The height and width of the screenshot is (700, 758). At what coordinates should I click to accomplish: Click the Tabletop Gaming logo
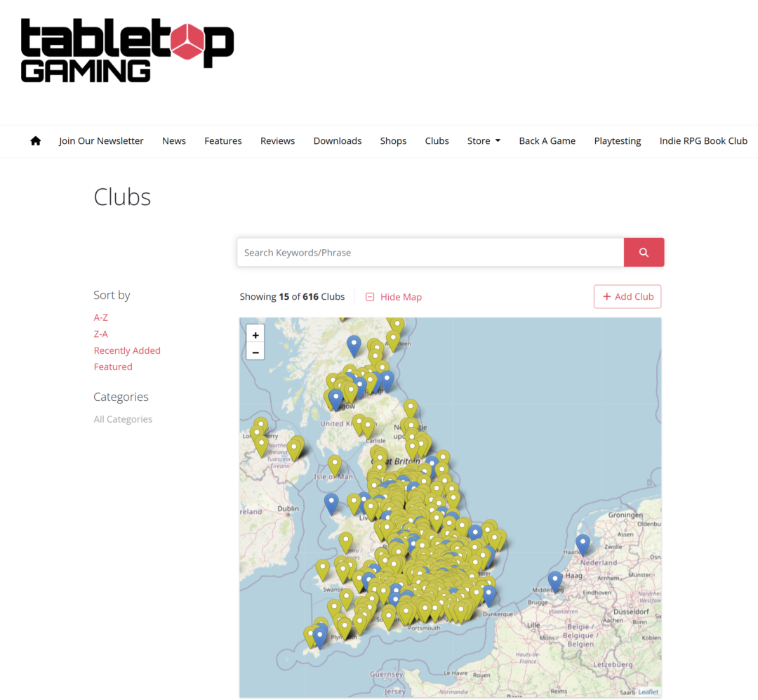(127, 51)
